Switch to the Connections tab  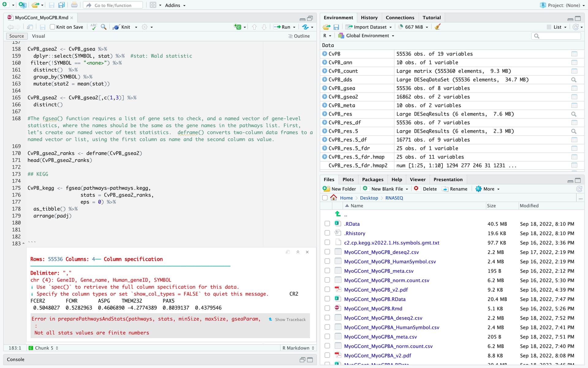tap(400, 18)
